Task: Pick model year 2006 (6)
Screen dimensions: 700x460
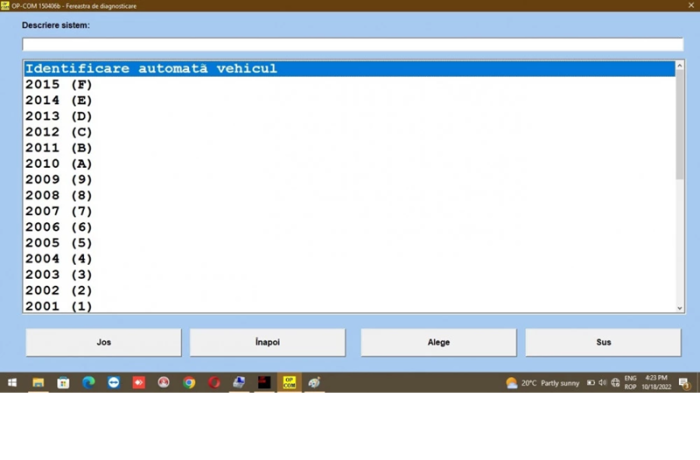Action: point(58,227)
